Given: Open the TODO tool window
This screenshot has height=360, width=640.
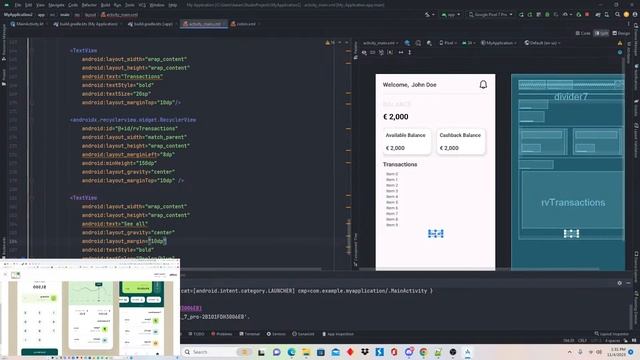Looking at the screenshot, I should coord(196,334).
